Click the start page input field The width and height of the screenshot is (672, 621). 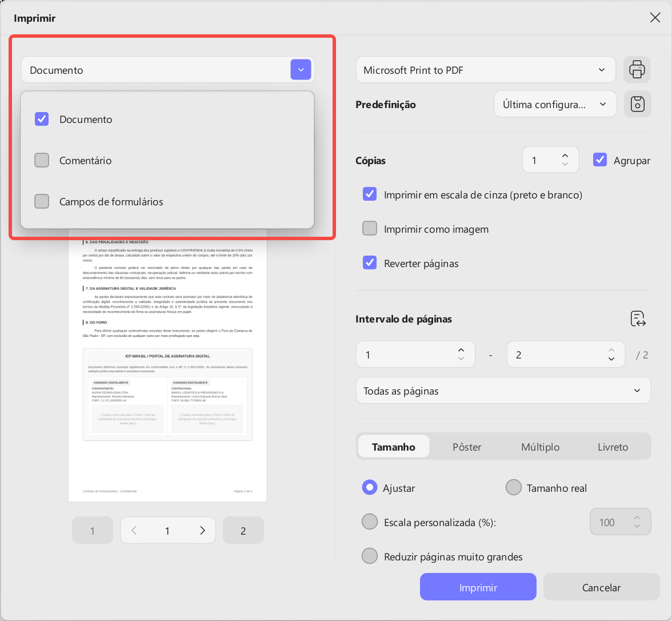[x=415, y=355]
